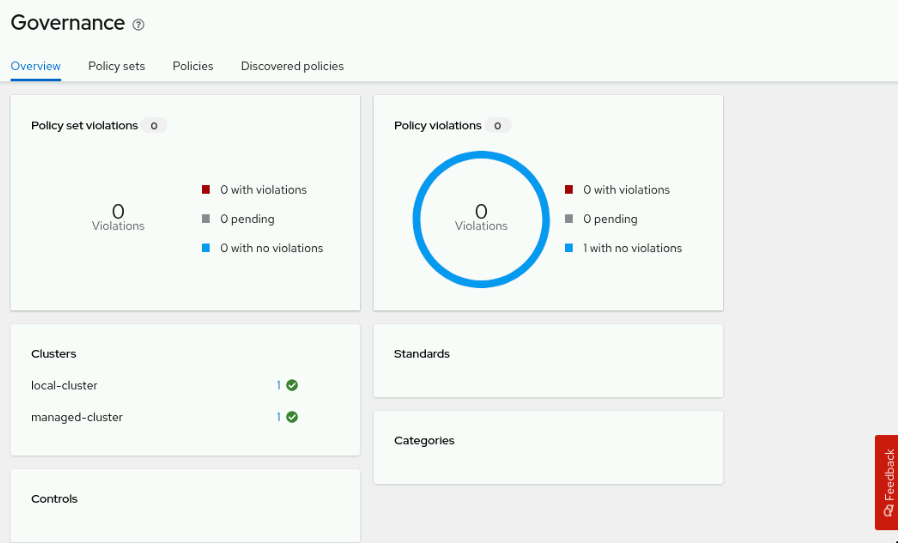This screenshot has height=543, width=898.
Task: Click the Standards card heading
Action: point(422,354)
